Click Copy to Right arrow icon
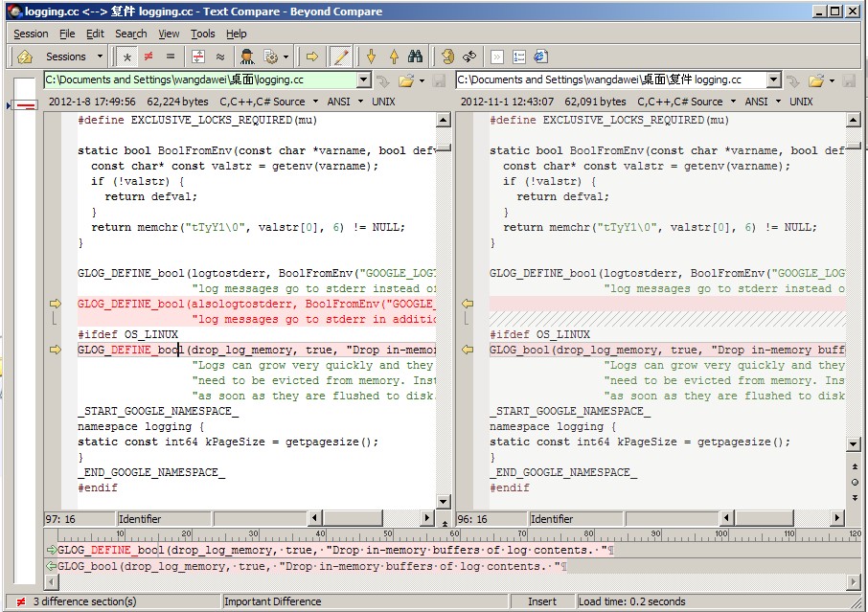 tap(311, 57)
